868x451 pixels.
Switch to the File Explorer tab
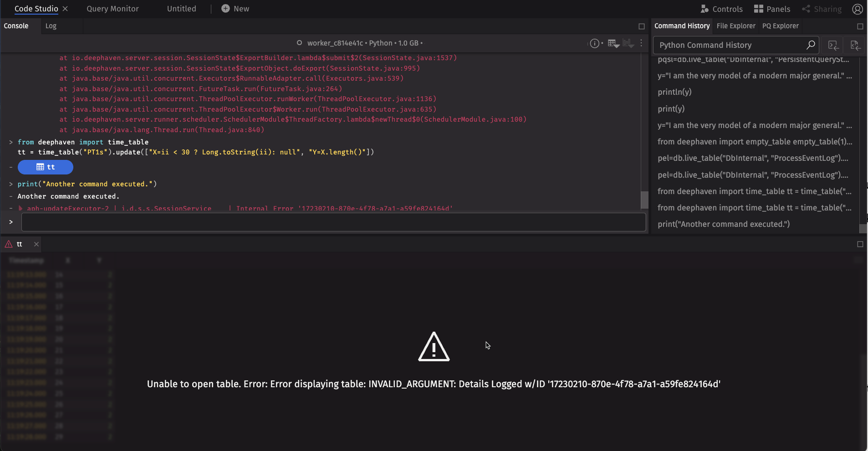coord(735,26)
